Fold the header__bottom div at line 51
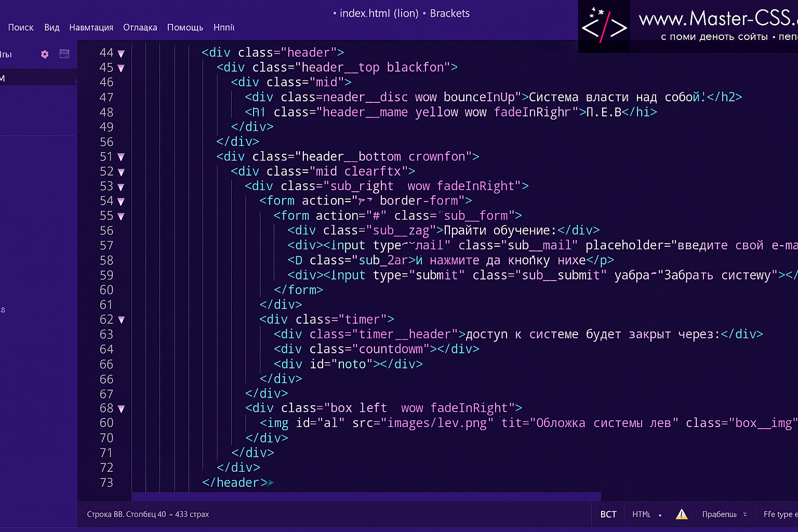The image size is (798, 532). tap(121, 157)
